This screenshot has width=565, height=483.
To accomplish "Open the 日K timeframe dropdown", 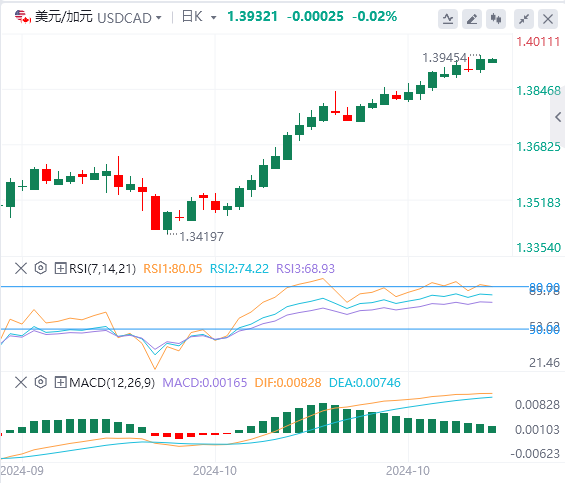I will (x=214, y=17).
